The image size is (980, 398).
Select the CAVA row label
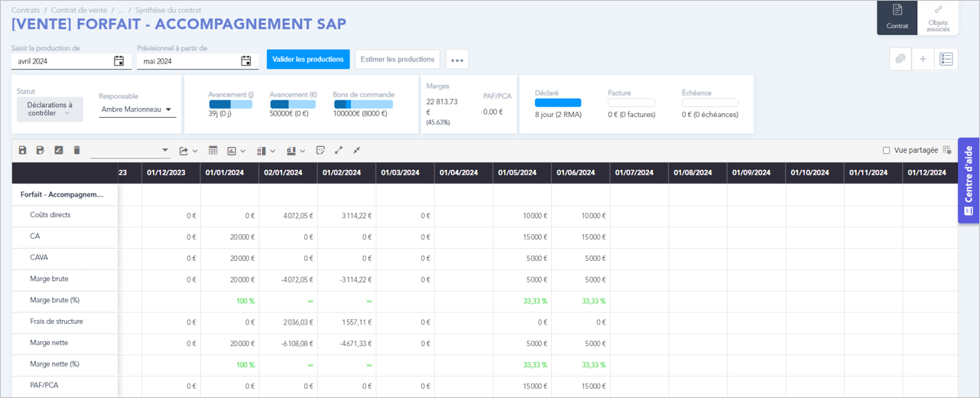click(39, 258)
